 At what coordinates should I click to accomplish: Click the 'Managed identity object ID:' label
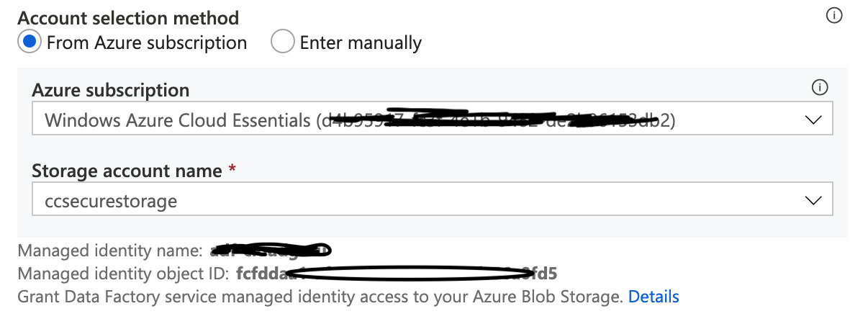click(x=124, y=274)
